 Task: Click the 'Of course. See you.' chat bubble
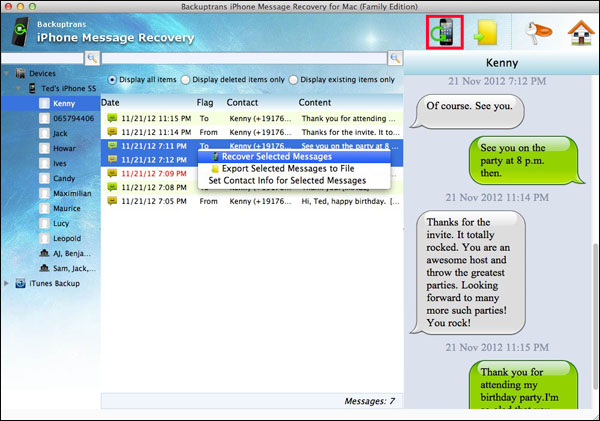467,111
